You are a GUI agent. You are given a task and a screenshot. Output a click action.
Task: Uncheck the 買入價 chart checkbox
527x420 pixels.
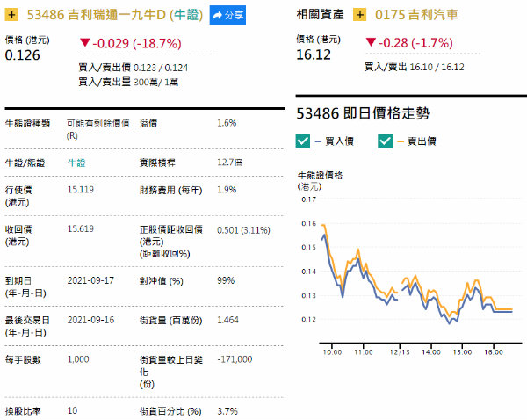302,141
